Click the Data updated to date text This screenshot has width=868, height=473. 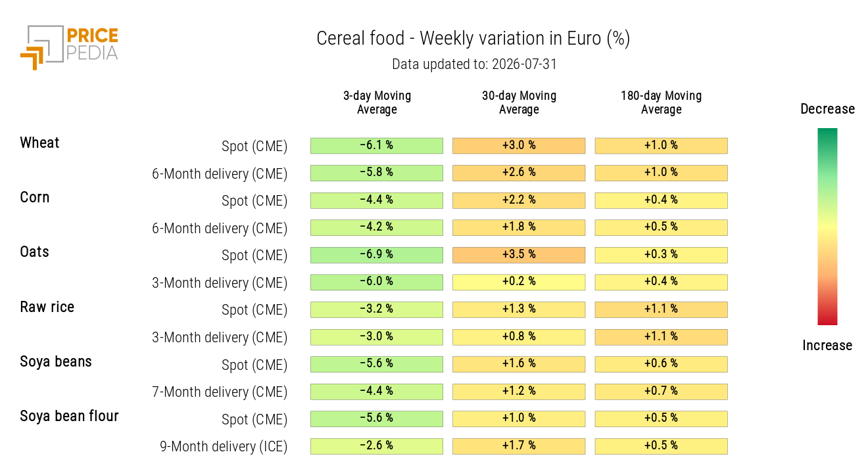475,64
